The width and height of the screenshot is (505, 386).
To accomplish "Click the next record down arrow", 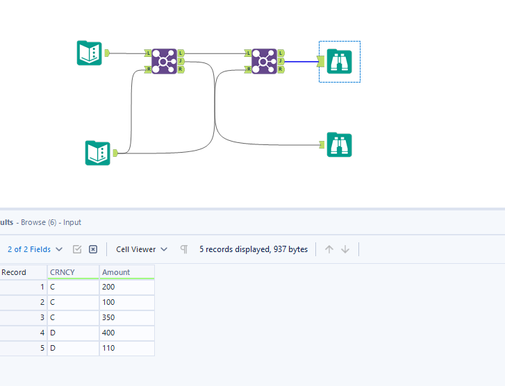I will click(345, 249).
